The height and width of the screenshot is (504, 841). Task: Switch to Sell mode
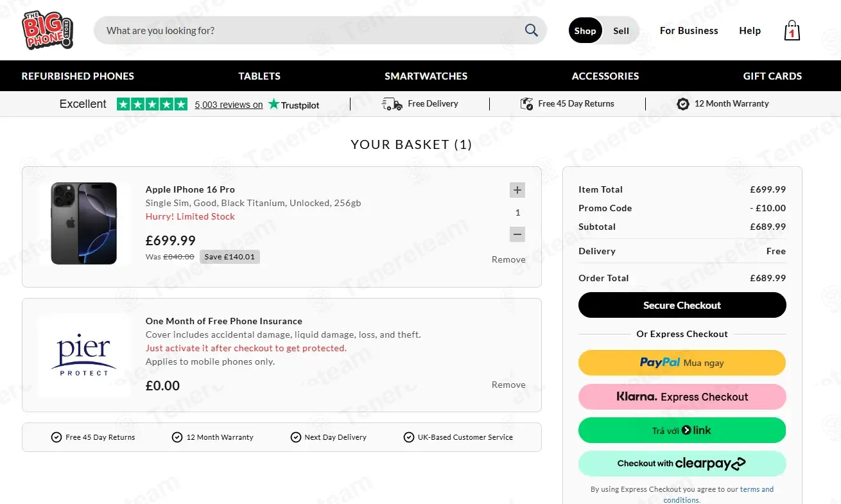[x=621, y=31]
